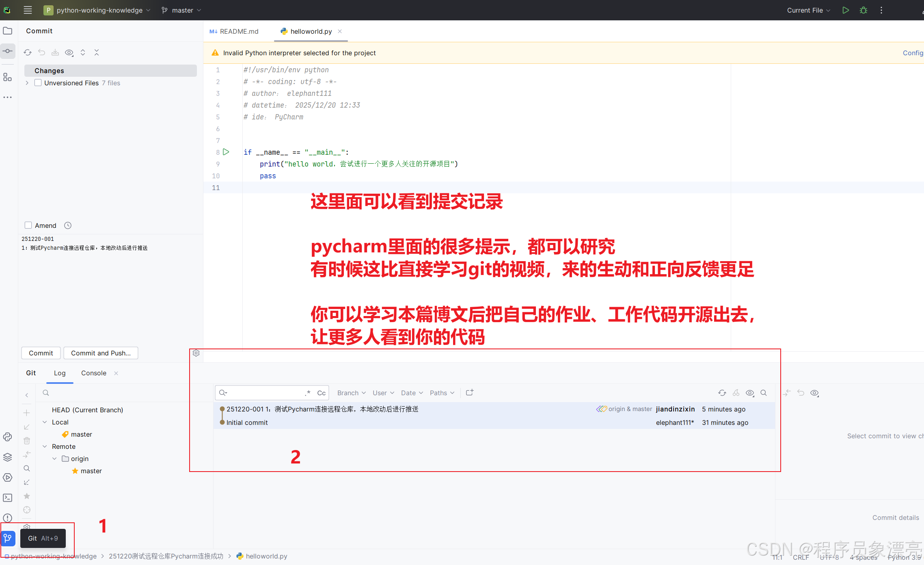Toggle the regex option in the log search
Image resolution: width=924 pixels, height=565 pixels.
click(308, 393)
